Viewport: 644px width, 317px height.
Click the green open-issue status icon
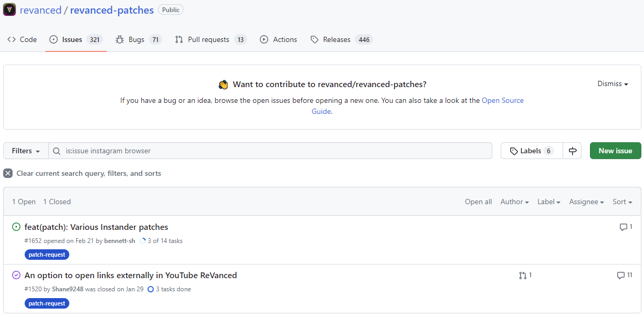click(16, 227)
